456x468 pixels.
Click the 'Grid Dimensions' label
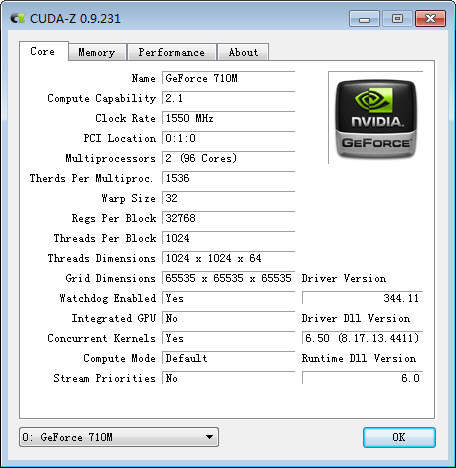(111, 278)
